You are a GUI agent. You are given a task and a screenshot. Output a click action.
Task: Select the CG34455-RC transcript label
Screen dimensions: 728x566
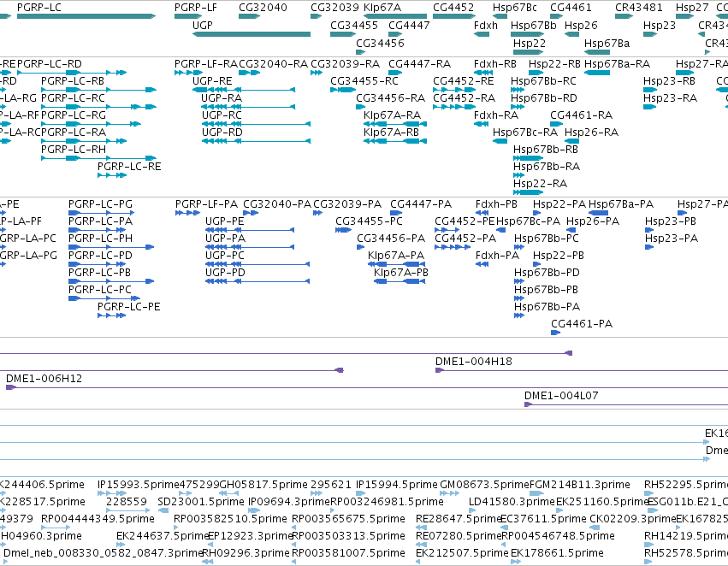[x=364, y=80]
